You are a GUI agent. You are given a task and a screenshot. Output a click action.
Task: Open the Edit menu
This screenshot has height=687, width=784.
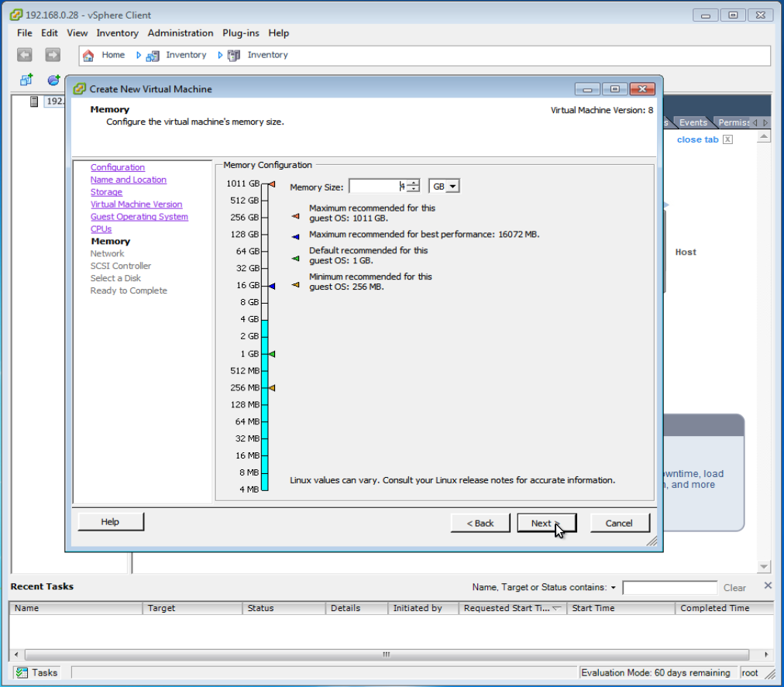[49, 33]
